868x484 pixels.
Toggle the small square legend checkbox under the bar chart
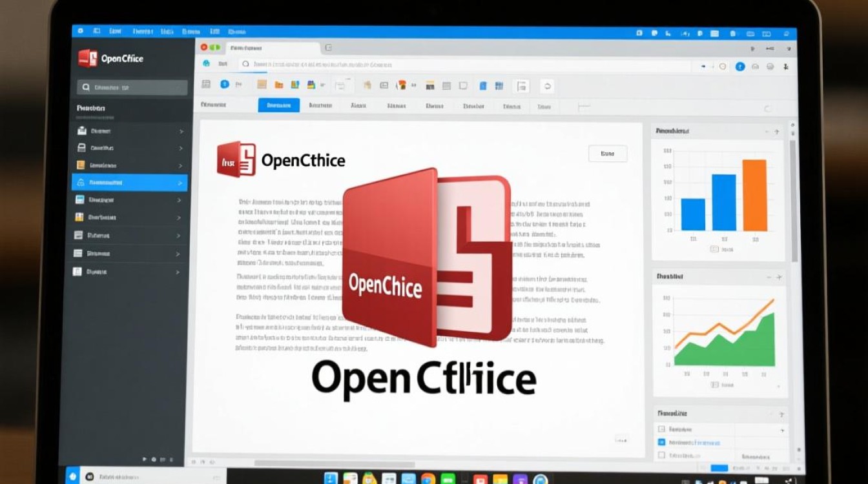click(x=714, y=248)
